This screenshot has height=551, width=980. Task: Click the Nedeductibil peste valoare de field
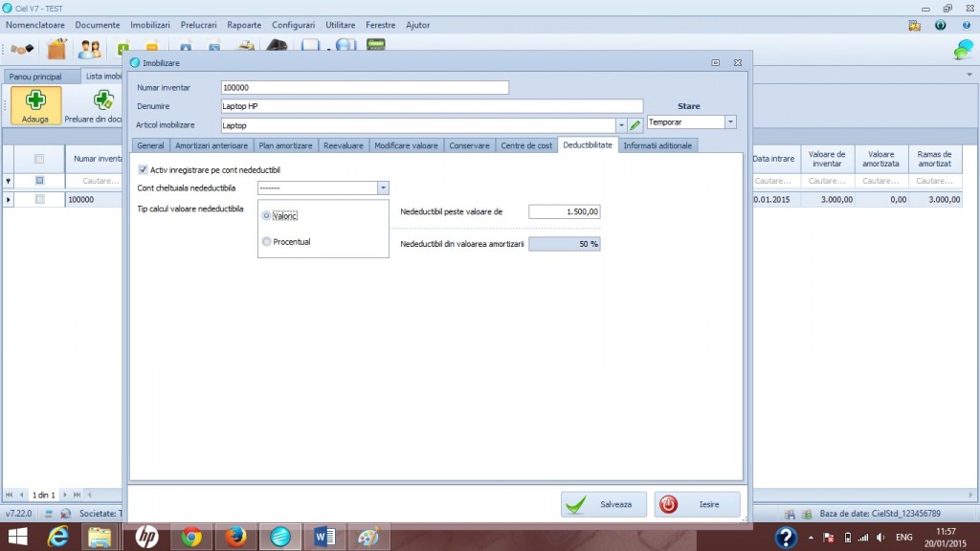(x=565, y=211)
